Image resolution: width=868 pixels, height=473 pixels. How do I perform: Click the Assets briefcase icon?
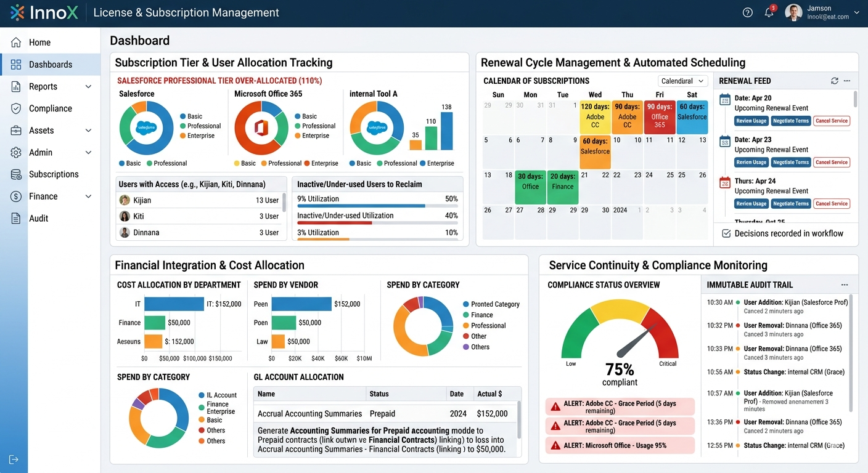[16, 131]
